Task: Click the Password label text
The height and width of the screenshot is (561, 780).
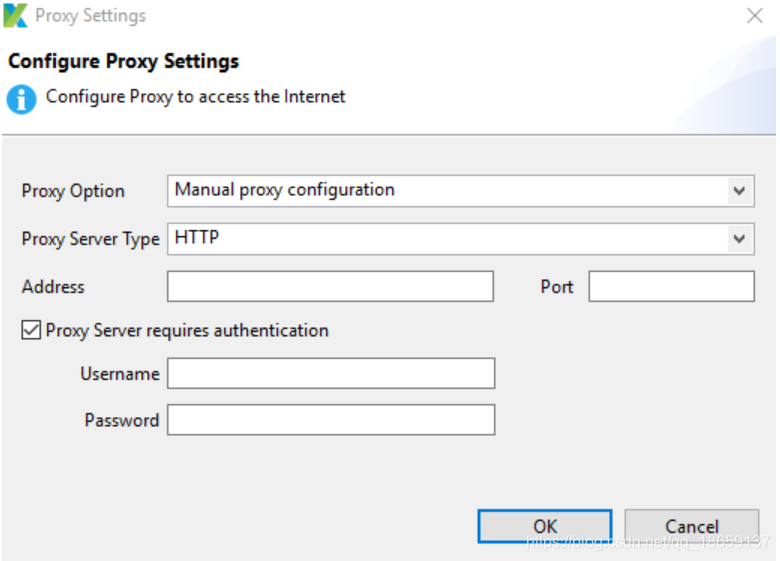Action: (122, 420)
